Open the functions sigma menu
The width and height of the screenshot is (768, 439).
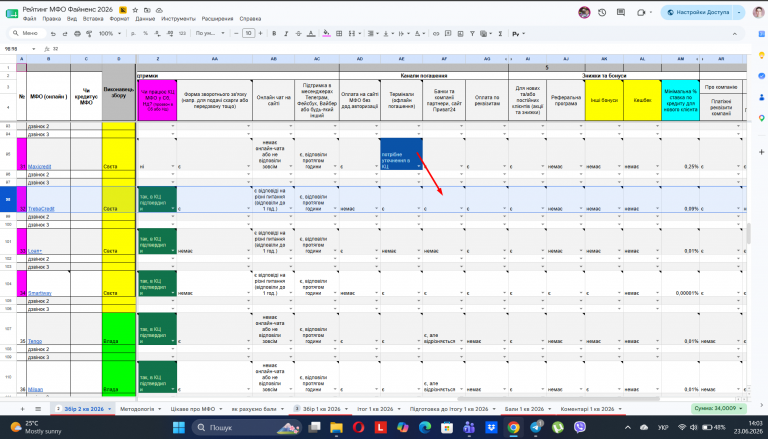[x=500, y=33]
